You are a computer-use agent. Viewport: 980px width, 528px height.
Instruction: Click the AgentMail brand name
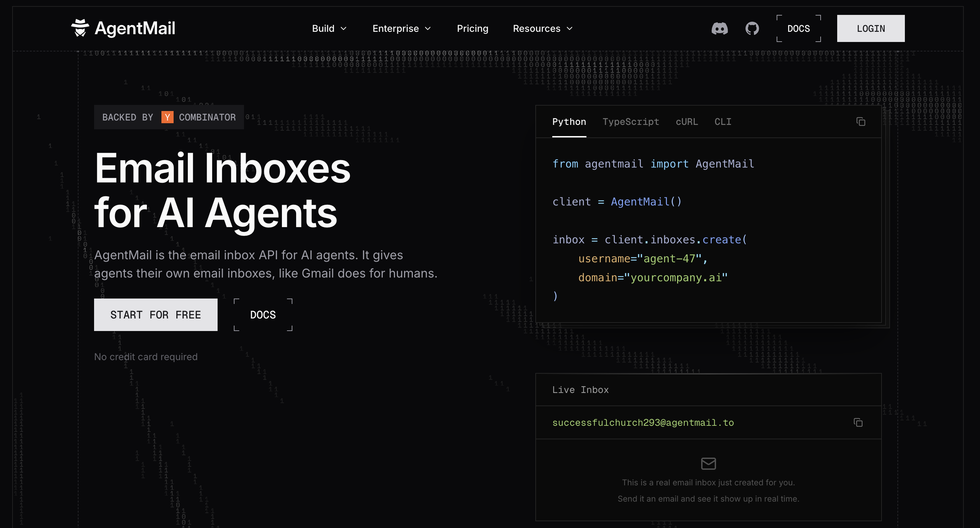pyautogui.click(x=135, y=28)
